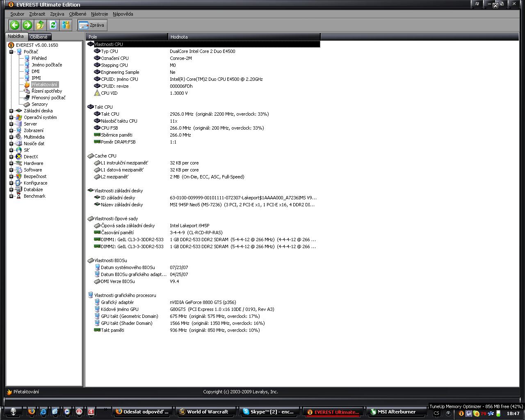Click the Pole column header
Image resolution: width=525 pixels, height=420 pixels.
pos(127,37)
